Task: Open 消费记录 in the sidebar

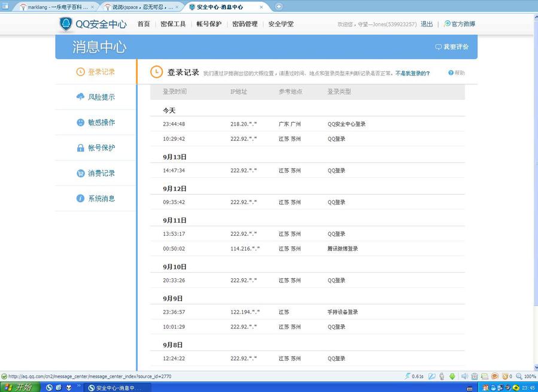Action: click(x=102, y=174)
